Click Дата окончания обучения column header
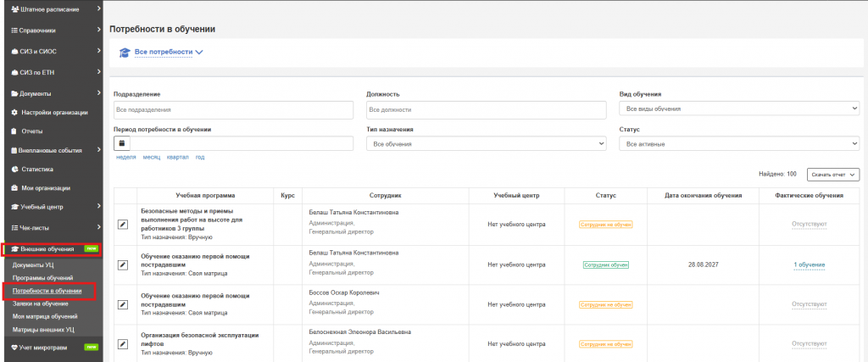The image size is (868, 362). (x=703, y=195)
